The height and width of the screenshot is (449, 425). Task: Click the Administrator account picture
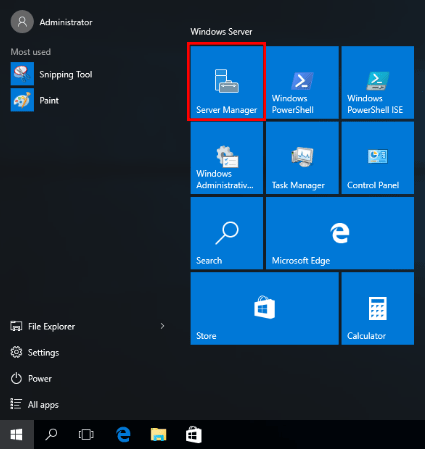(x=22, y=22)
